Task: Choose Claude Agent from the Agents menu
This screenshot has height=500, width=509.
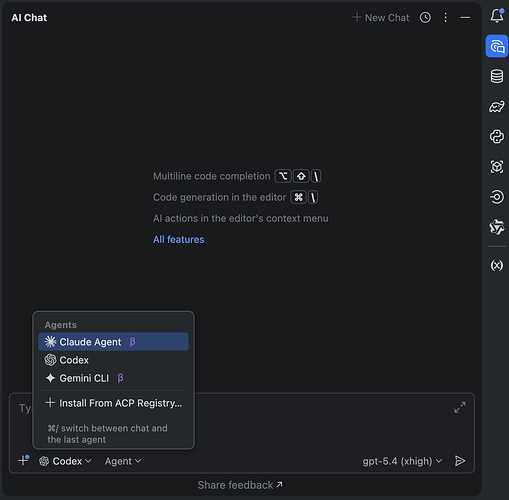Action: click(113, 342)
